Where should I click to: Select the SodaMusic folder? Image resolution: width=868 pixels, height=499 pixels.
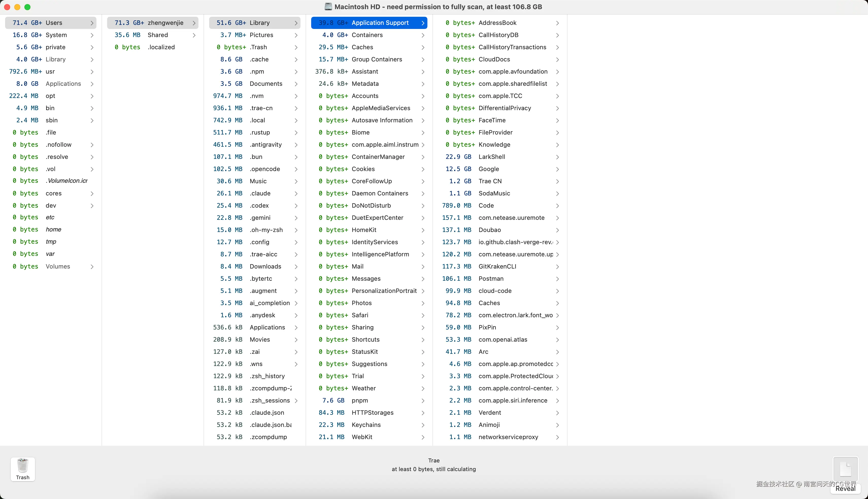[x=494, y=193]
